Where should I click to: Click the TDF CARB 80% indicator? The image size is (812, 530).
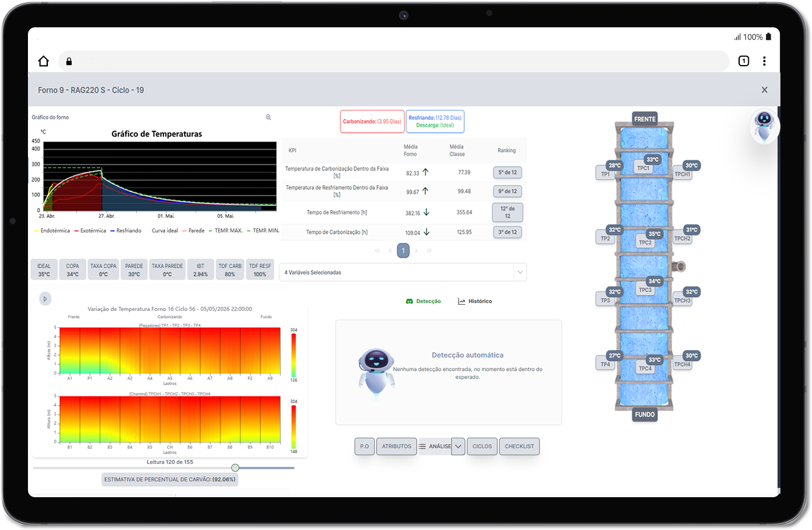pos(230,270)
